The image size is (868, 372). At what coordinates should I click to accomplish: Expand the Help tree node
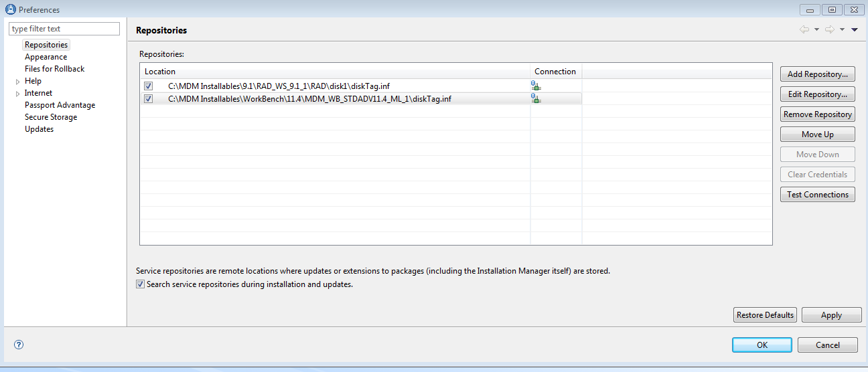coord(17,82)
